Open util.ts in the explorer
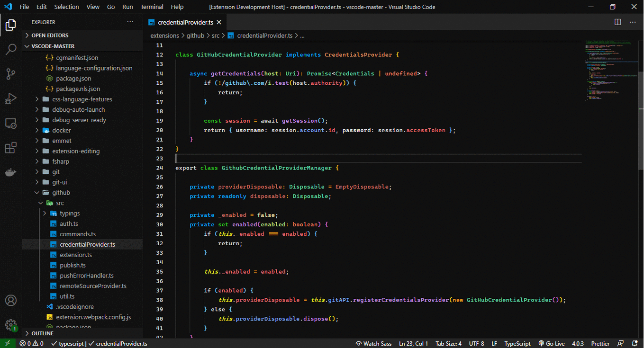 tap(82, 296)
